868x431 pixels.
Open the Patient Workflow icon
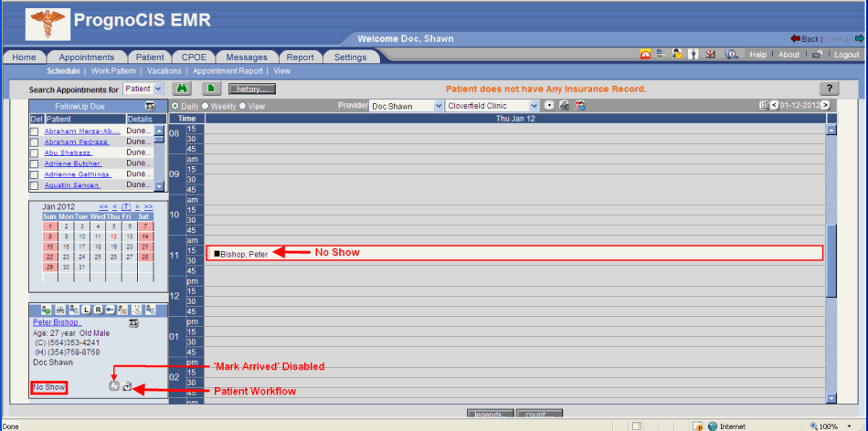(x=127, y=387)
